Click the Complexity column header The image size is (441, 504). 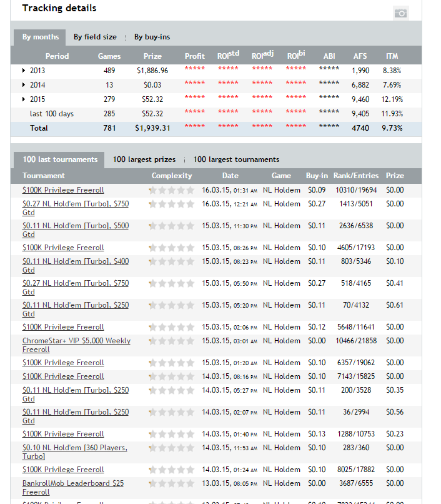pyautogui.click(x=172, y=176)
